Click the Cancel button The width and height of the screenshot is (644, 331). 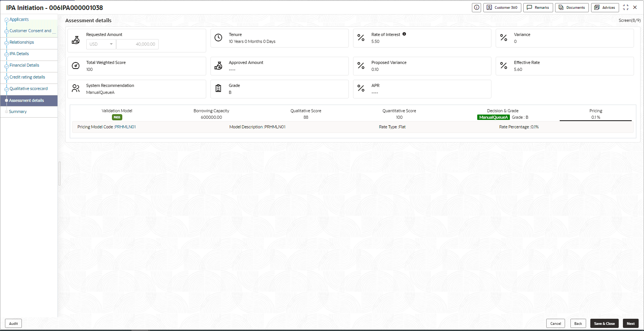(x=555, y=323)
